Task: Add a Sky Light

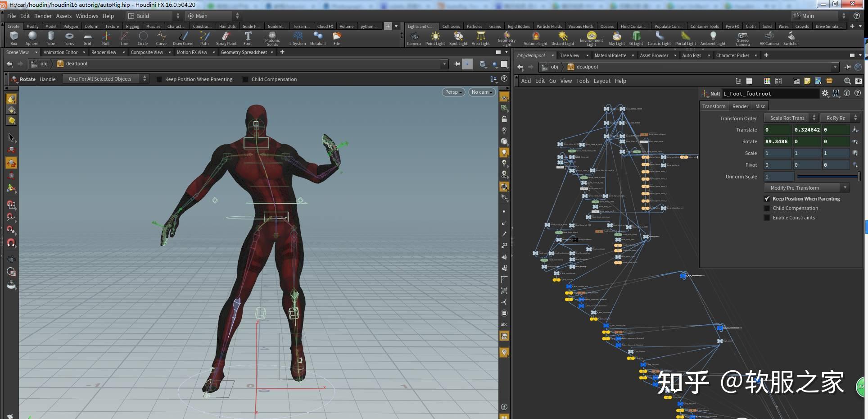Action: (x=617, y=38)
